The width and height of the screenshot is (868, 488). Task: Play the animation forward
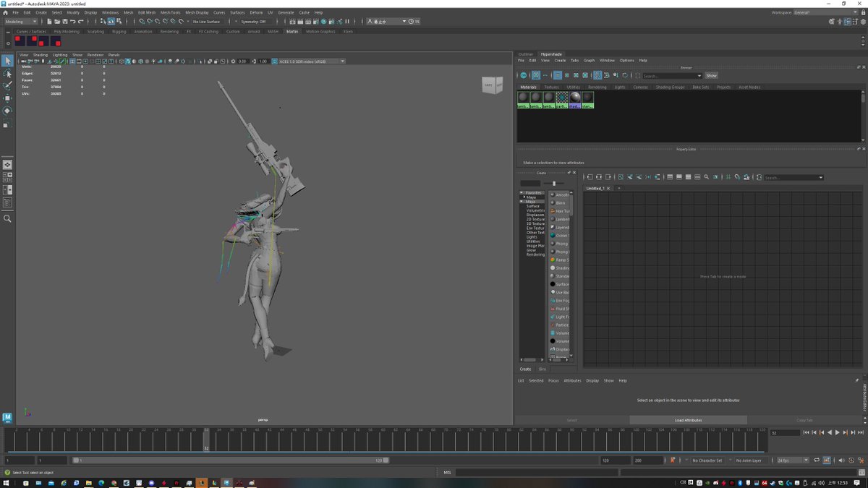coord(837,432)
